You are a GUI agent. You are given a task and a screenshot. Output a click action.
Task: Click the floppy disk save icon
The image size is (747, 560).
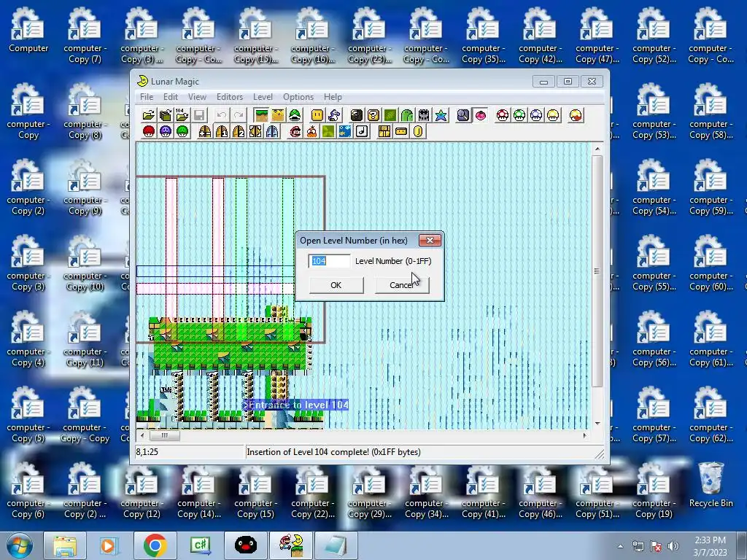pos(199,115)
